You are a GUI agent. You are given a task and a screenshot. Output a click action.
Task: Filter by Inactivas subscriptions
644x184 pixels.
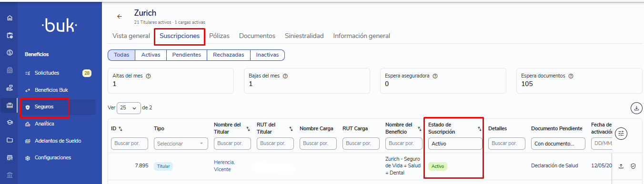[x=267, y=55]
